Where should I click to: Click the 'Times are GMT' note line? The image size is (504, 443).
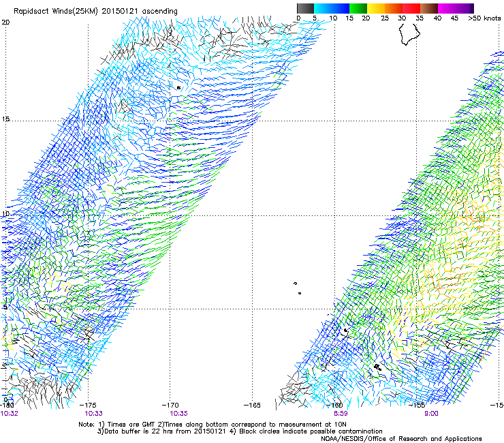(212, 425)
